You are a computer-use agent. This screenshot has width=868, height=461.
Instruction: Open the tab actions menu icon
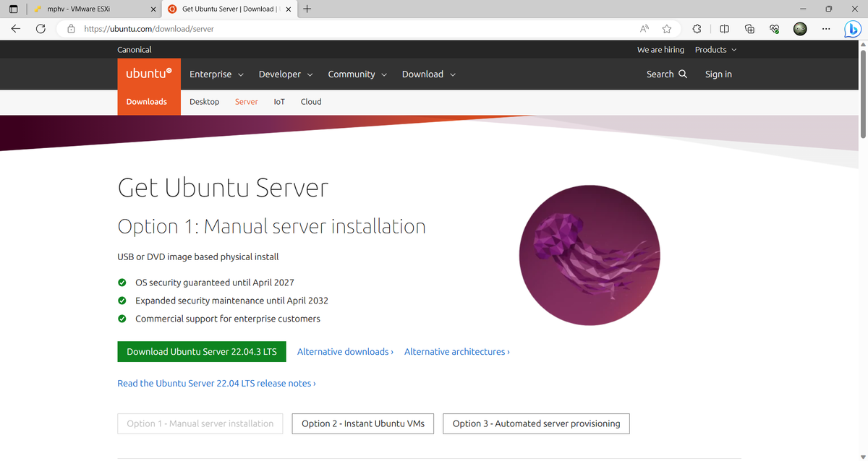pyautogui.click(x=13, y=9)
